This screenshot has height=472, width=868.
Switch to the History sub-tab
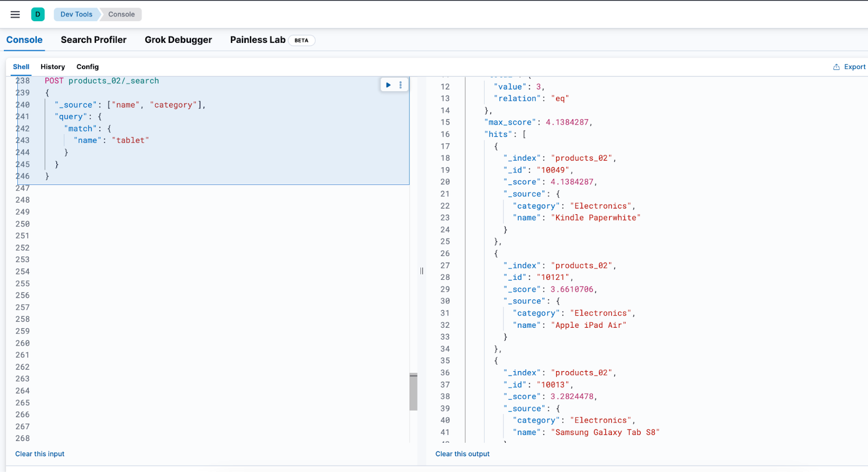point(53,67)
